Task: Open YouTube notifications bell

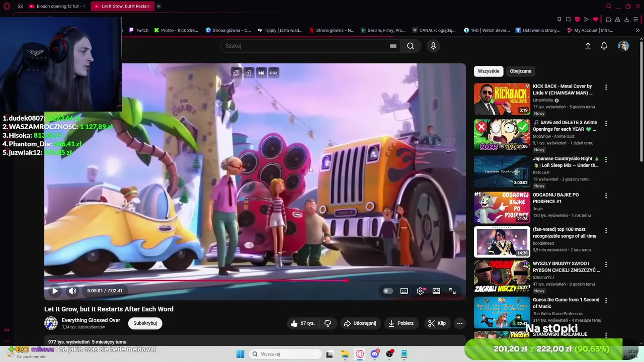Action: pos(604,46)
